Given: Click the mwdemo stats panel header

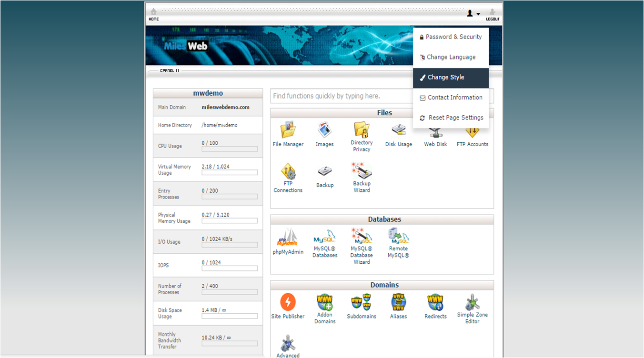Looking at the screenshot, I should click(x=208, y=93).
